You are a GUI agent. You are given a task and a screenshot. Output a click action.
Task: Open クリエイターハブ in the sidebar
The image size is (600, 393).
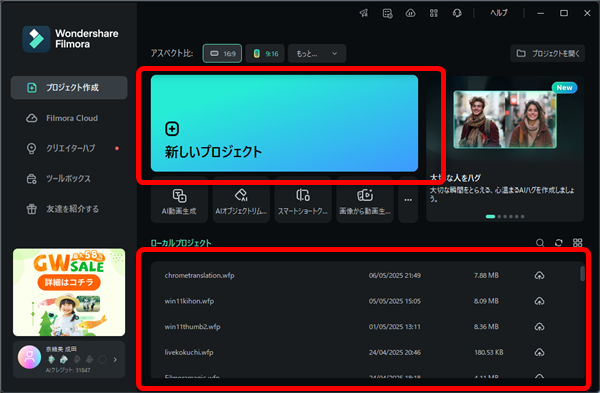pos(69,148)
